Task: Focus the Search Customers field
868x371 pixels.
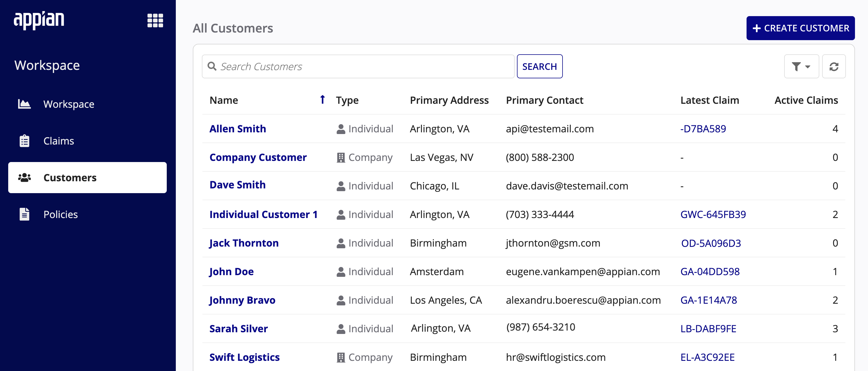Action: click(x=358, y=66)
